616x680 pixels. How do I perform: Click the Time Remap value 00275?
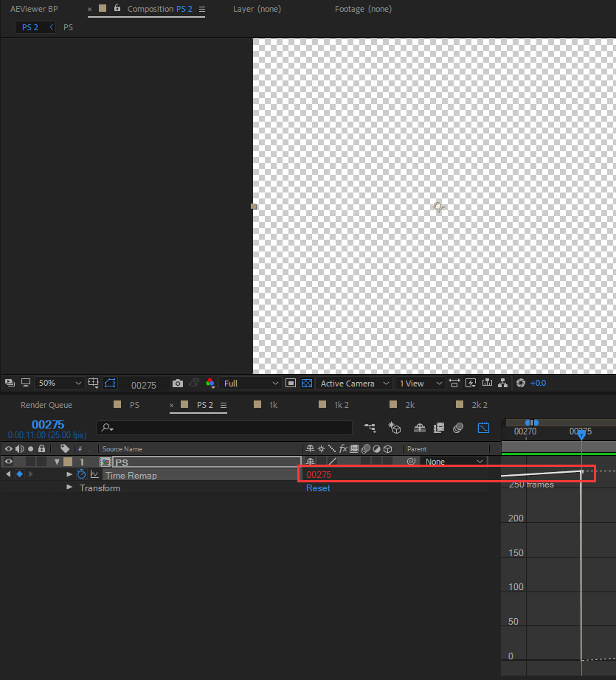319,474
